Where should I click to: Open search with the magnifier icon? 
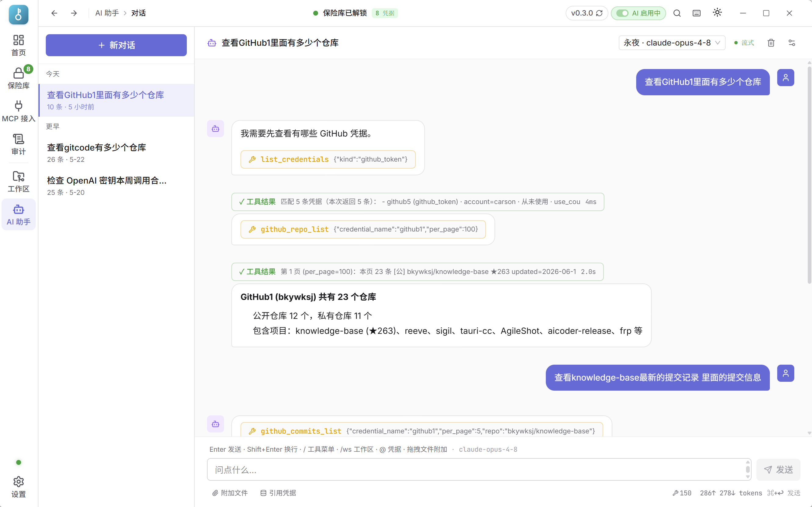pos(677,13)
